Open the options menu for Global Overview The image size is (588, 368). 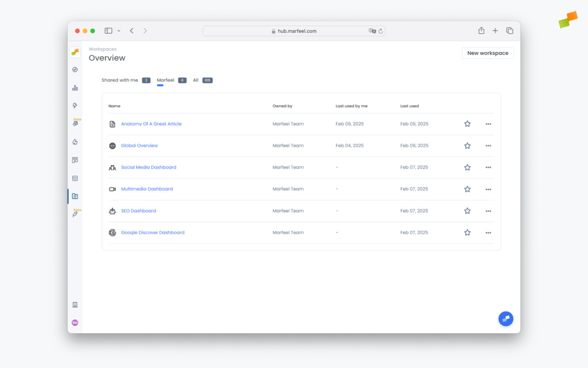pos(488,146)
